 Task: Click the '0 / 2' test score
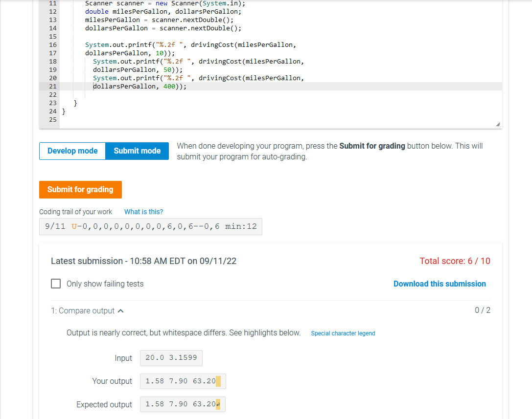[483, 310]
